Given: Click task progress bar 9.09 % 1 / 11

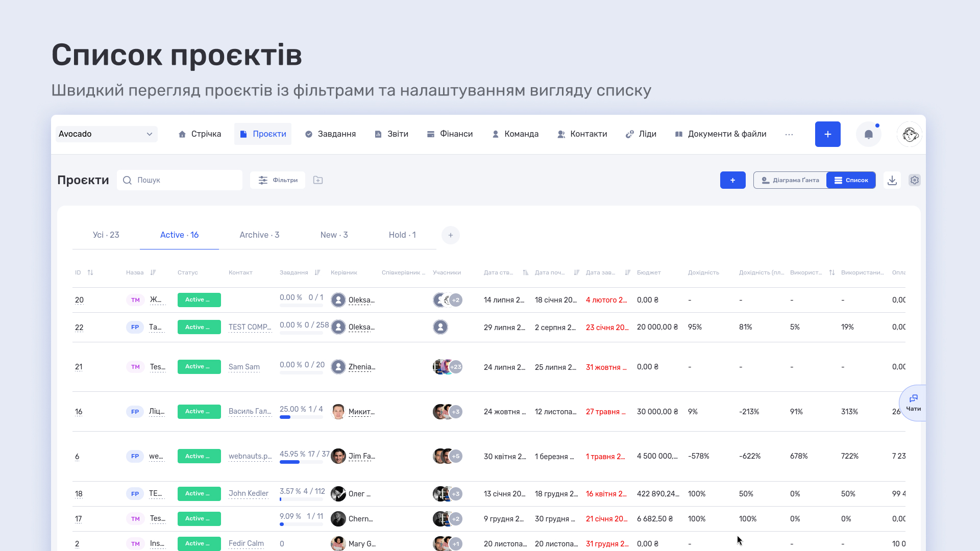Looking at the screenshot, I should pyautogui.click(x=301, y=524).
